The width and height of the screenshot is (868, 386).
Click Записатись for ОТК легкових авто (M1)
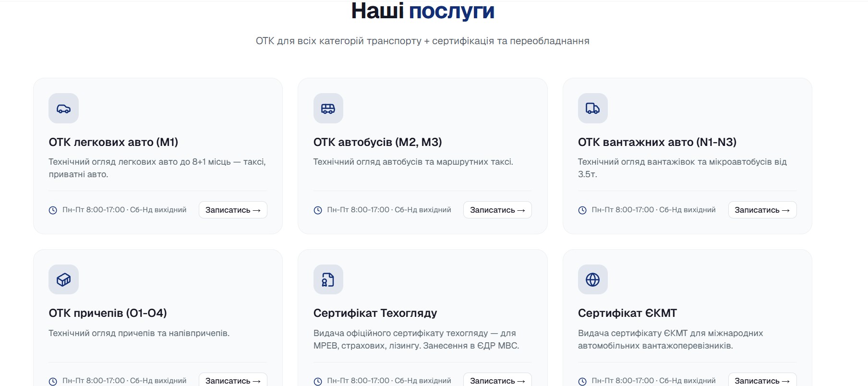tap(233, 210)
